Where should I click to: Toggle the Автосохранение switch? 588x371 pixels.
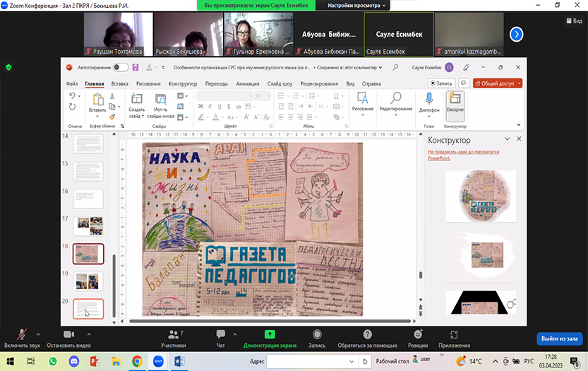[121, 67]
